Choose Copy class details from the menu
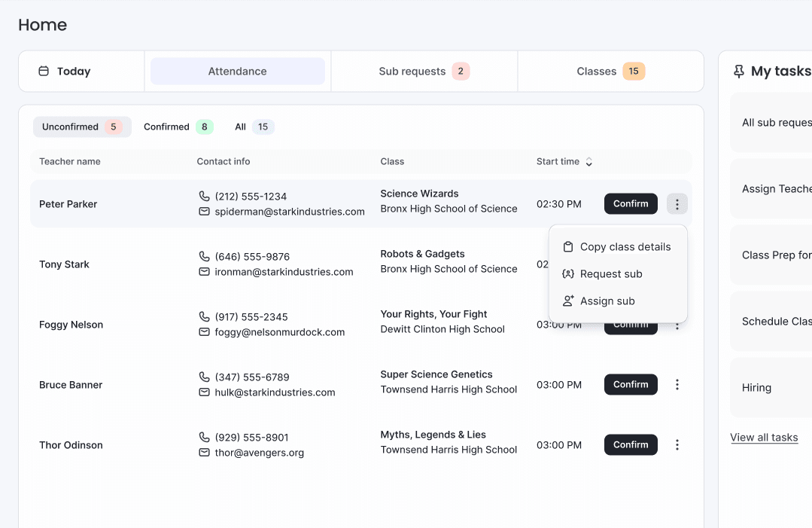The height and width of the screenshot is (528, 812). point(619,246)
